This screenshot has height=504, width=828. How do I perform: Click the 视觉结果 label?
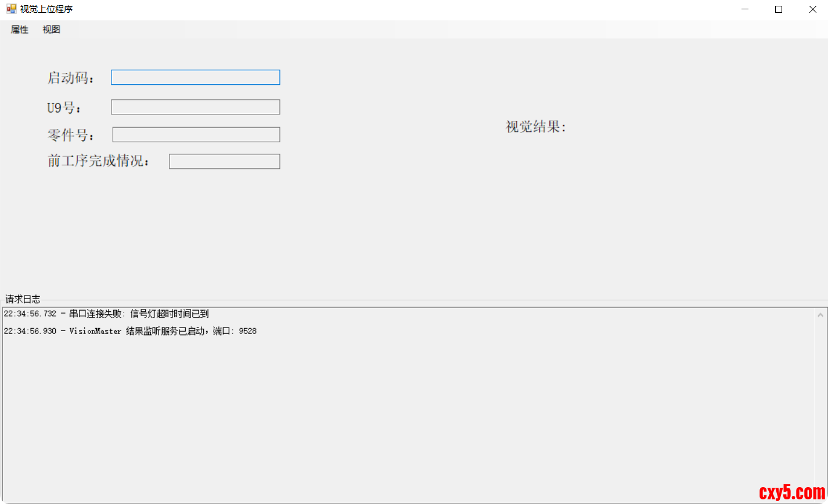click(535, 127)
